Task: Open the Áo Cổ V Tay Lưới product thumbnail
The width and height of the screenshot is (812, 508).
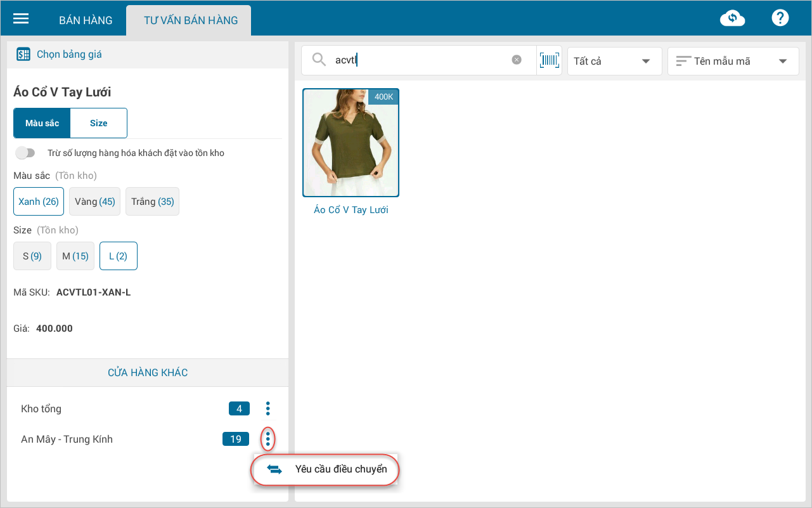Action: (351, 143)
